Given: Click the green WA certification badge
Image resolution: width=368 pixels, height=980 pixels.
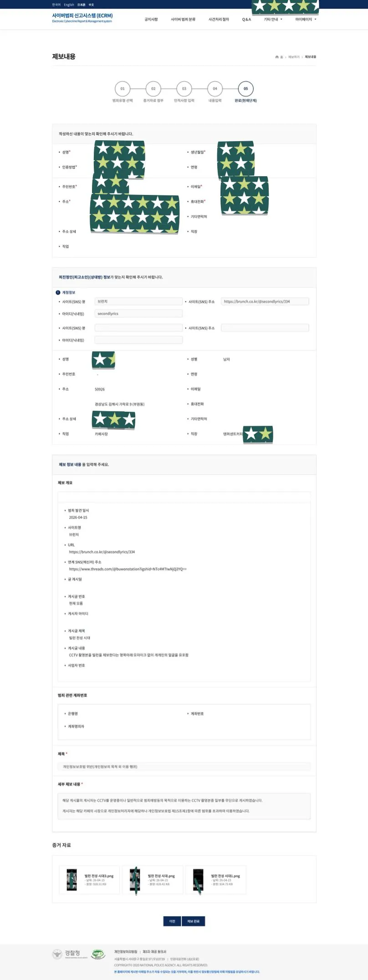Looking at the screenshot, I should (98, 954).
